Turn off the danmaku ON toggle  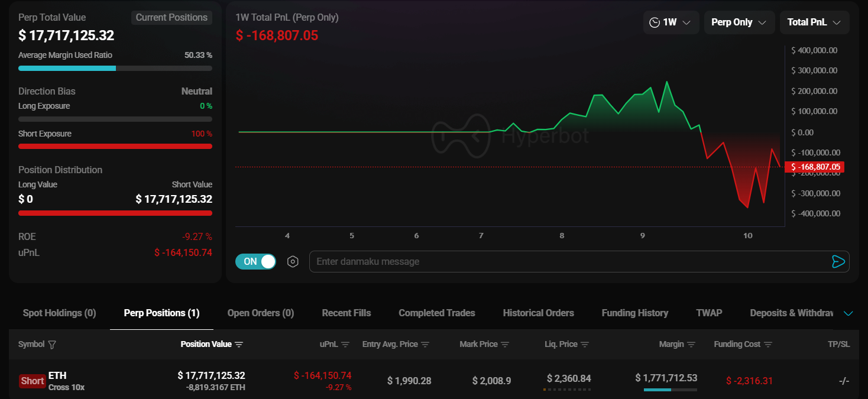coord(255,262)
